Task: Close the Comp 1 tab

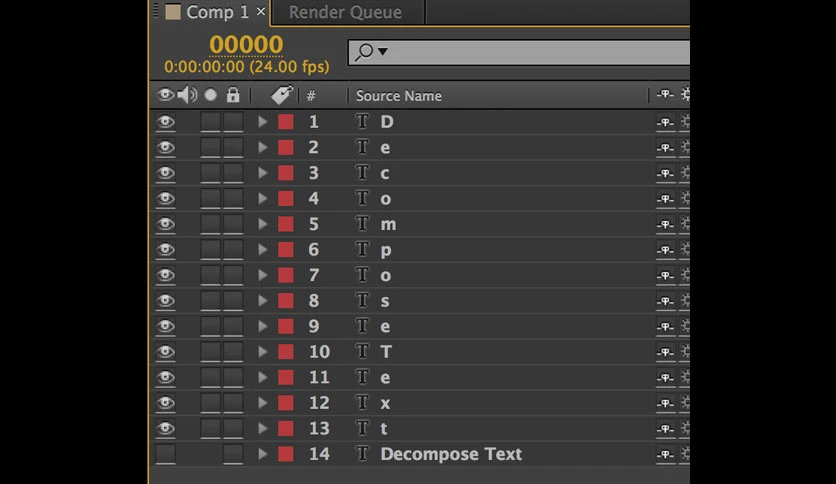Action: (x=261, y=11)
